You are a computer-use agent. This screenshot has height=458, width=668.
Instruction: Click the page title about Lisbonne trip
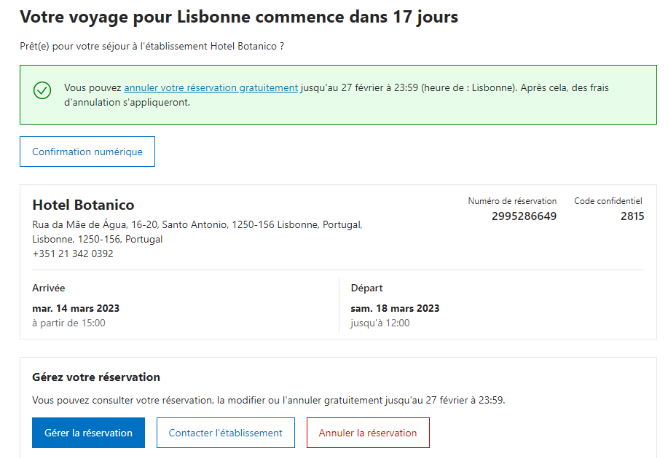[x=239, y=17]
